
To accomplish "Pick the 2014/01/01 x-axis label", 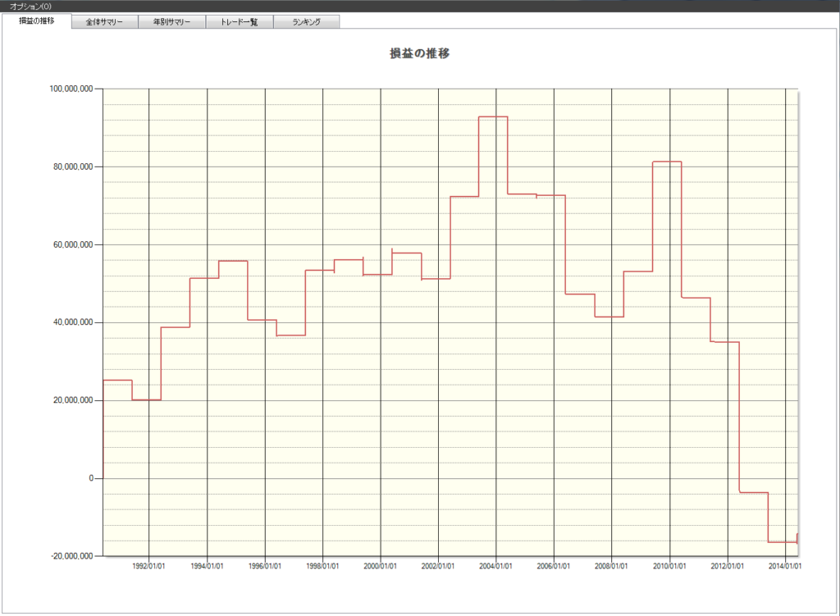I will pos(785,566).
